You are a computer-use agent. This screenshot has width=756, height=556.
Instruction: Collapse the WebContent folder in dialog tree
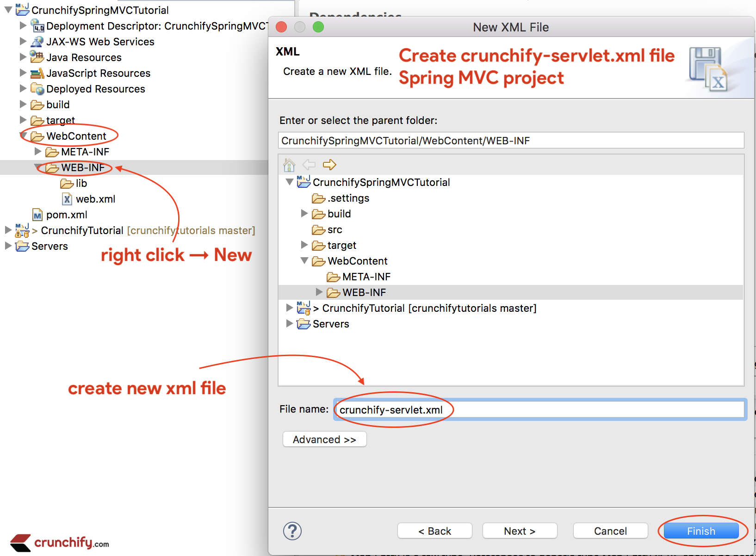click(304, 261)
